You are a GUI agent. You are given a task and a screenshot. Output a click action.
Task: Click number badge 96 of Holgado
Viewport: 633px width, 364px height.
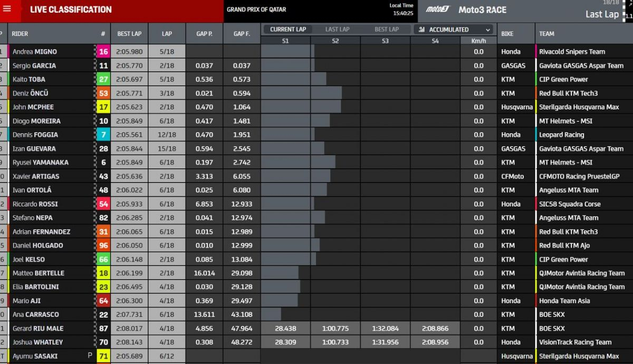pos(103,245)
